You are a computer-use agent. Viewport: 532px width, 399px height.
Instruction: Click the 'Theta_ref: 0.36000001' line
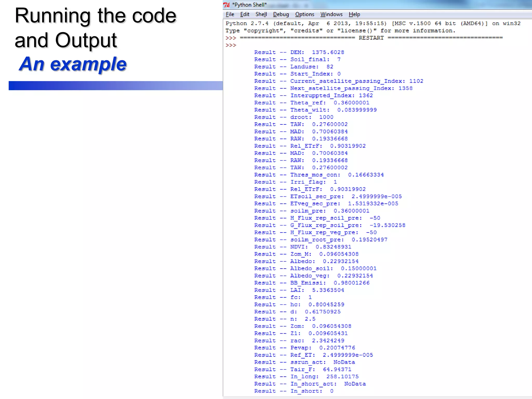(312, 103)
